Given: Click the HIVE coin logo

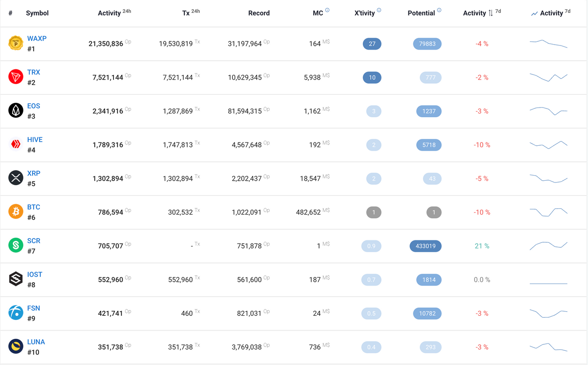Looking at the screenshot, I should pos(16,144).
